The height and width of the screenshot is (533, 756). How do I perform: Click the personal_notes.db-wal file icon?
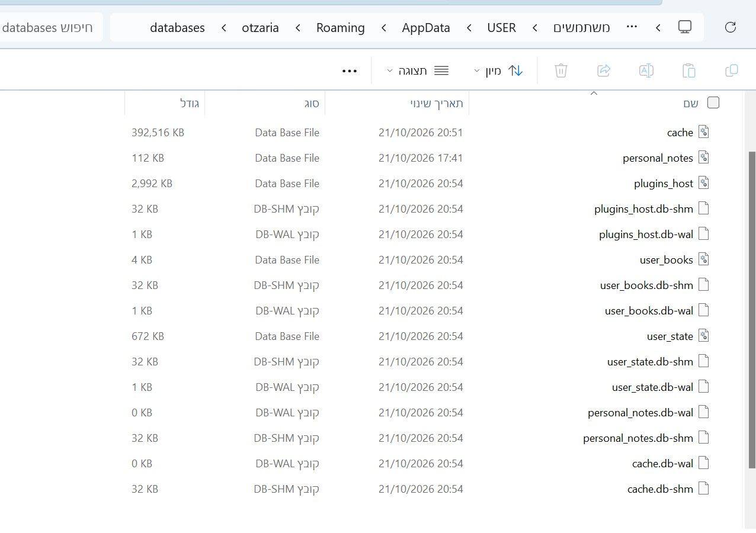pos(704,412)
